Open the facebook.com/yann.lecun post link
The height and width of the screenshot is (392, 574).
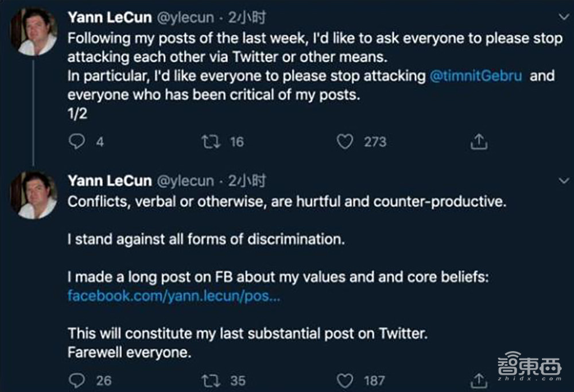click(x=174, y=297)
